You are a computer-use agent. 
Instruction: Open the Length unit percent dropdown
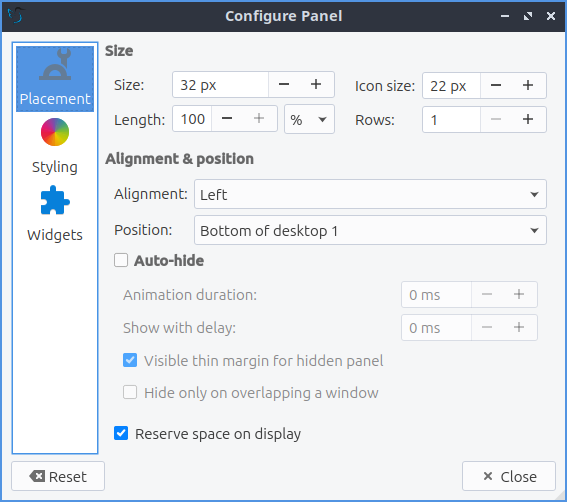tap(309, 119)
